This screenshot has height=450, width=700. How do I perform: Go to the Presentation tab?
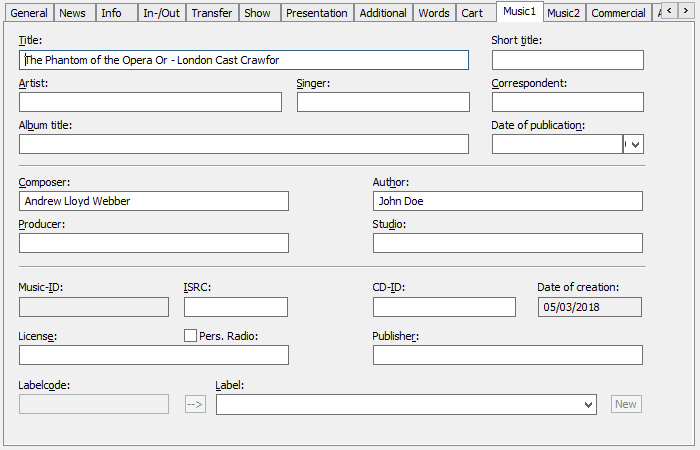(x=316, y=13)
